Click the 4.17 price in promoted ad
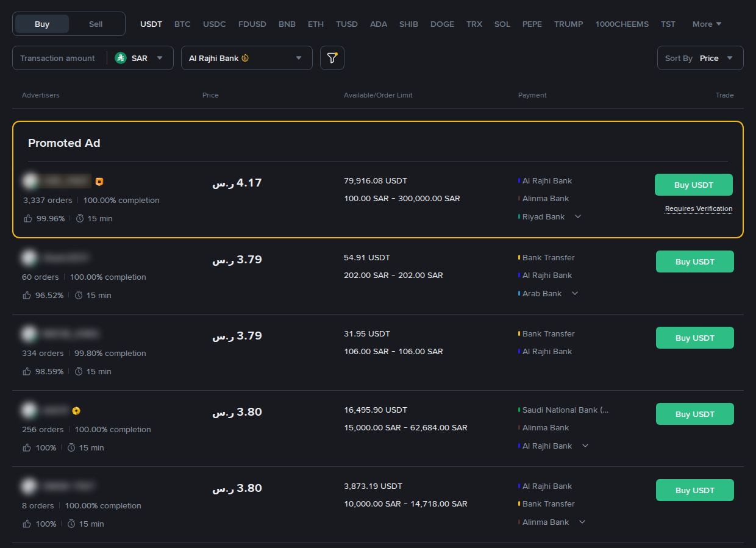The width and height of the screenshot is (756, 548). pos(237,182)
